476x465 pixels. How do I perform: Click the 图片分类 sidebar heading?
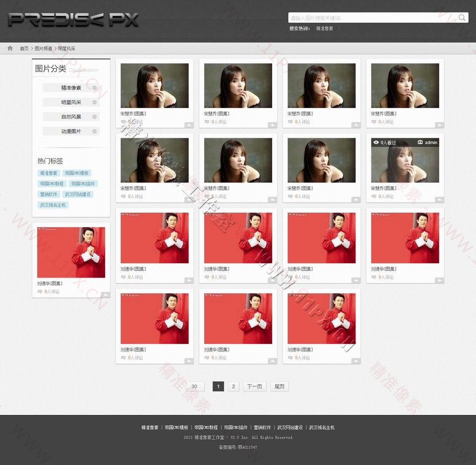51,68
